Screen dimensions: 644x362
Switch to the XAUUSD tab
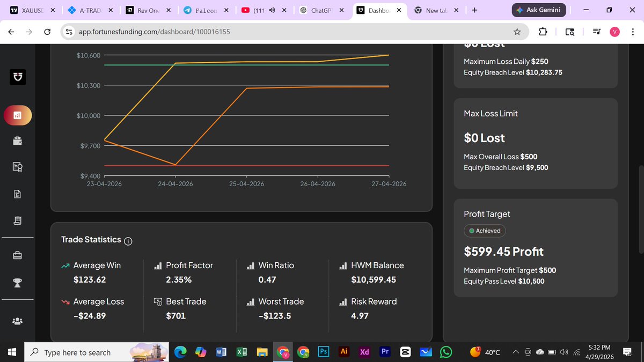pos(32,10)
